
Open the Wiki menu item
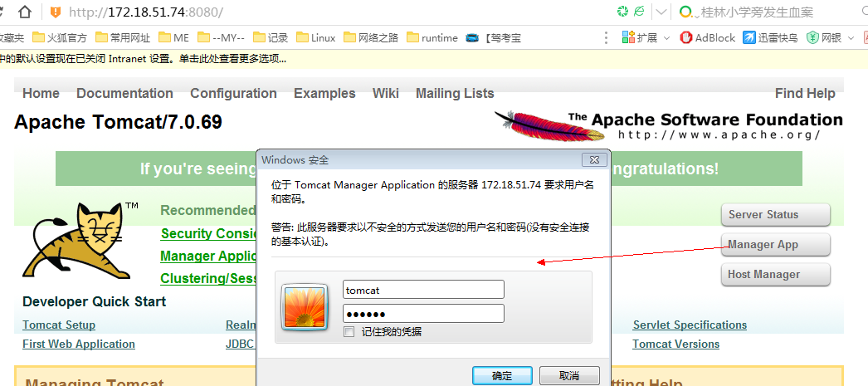[386, 93]
